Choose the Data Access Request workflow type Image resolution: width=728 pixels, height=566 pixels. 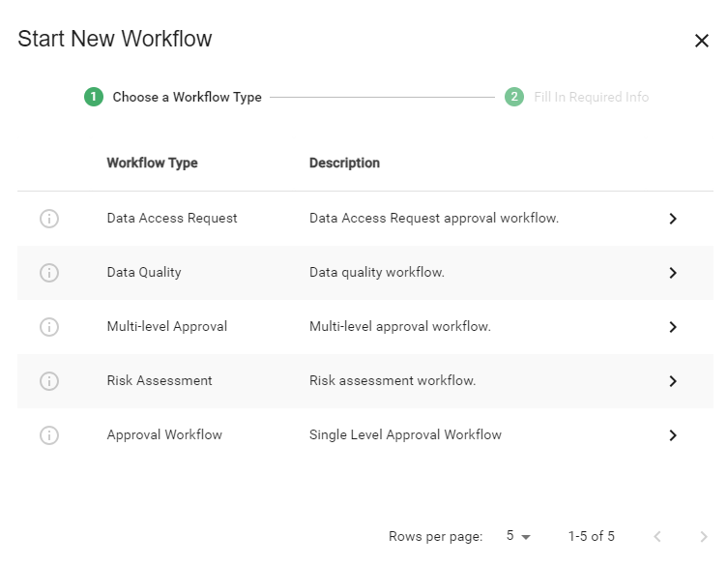point(365,219)
